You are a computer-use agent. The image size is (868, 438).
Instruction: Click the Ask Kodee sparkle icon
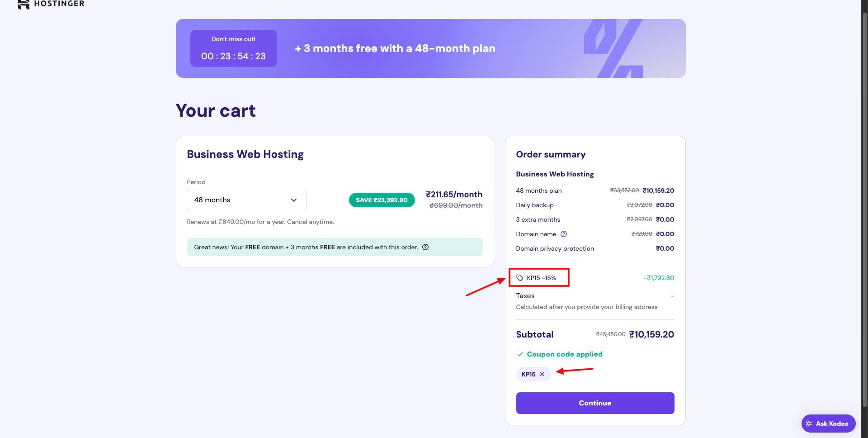coord(809,424)
